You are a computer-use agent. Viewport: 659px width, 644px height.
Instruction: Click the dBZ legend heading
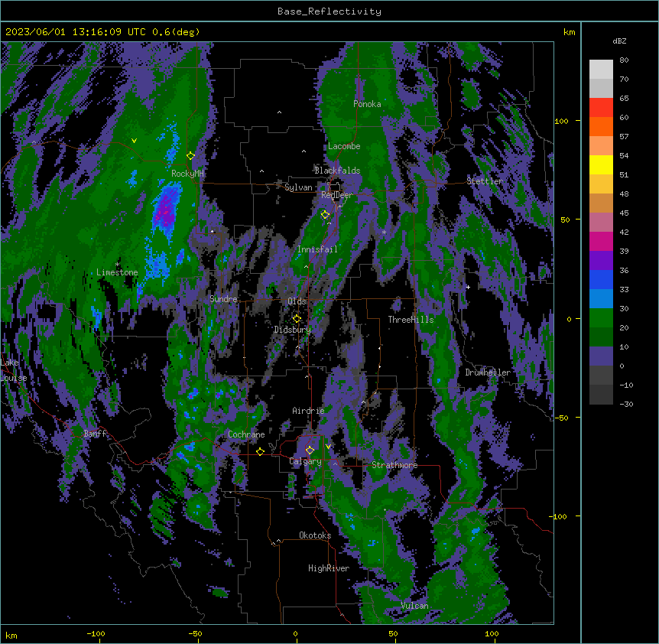pos(619,41)
